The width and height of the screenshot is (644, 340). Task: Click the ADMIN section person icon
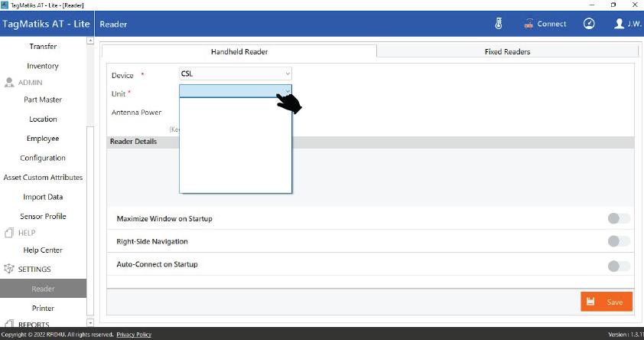[x=10, y=83]
